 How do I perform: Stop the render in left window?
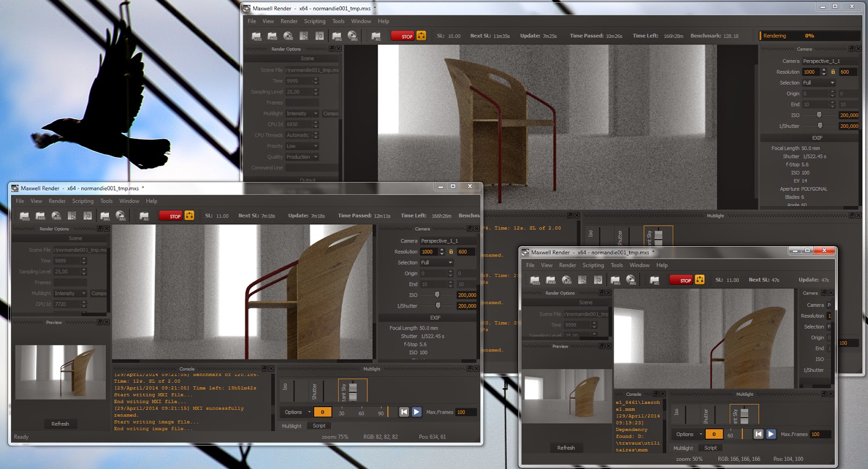[x=171, y=216]
